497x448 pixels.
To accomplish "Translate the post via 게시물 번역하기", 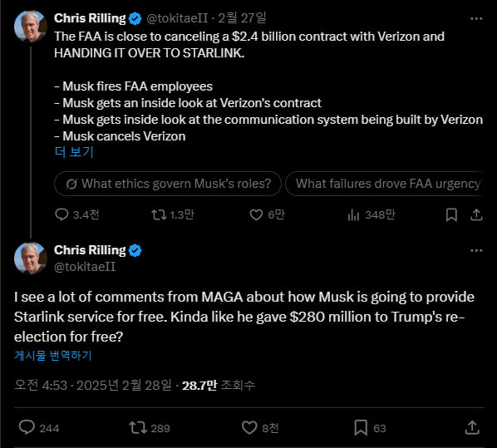I will click(x=53, y=356).
